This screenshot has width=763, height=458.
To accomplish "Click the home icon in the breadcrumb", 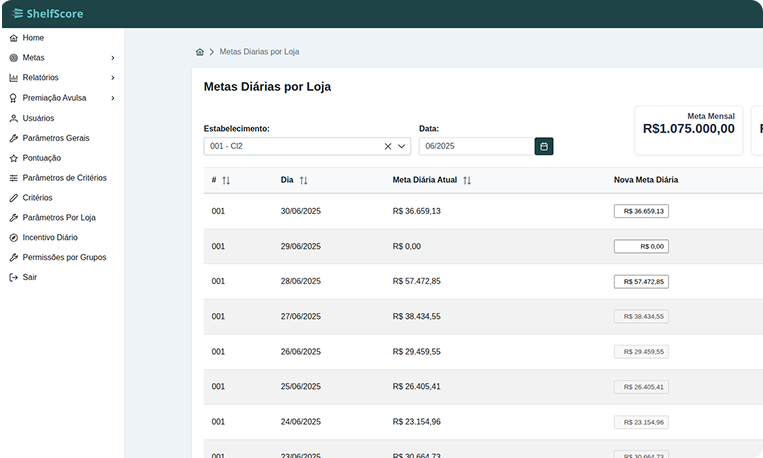I will coord(200,51).
